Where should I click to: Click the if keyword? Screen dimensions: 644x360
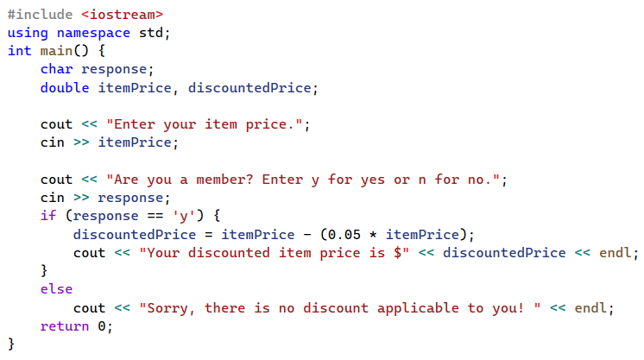coord(48,215)
